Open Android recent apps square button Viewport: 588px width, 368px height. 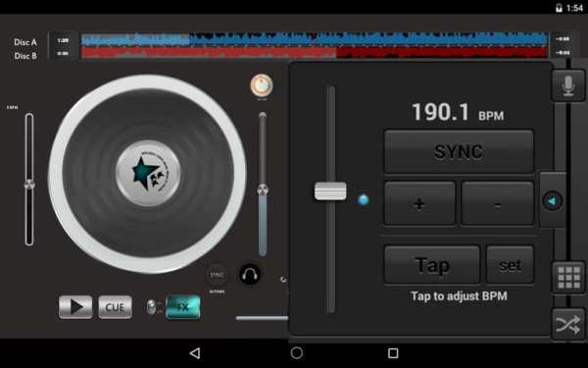(x=393, y=353)
